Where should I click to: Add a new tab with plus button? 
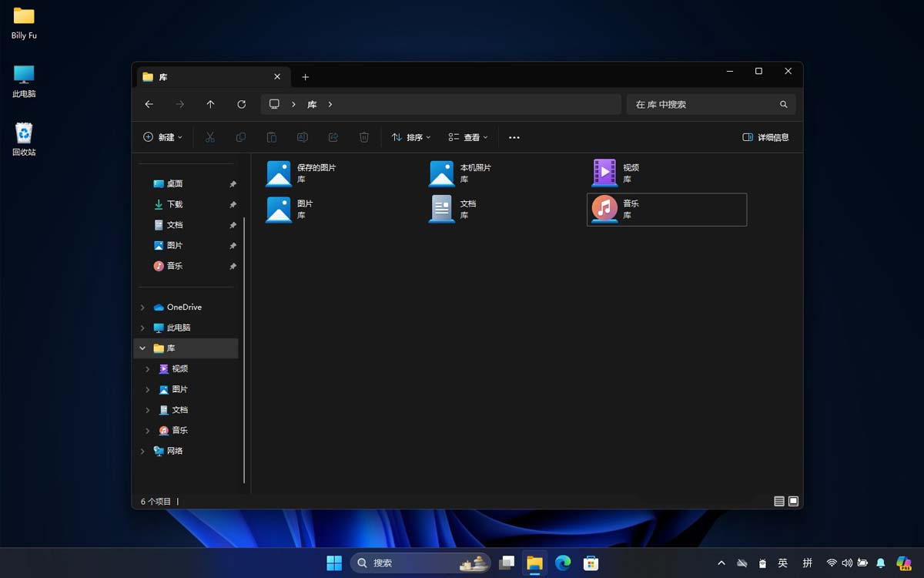pos(305,77)
